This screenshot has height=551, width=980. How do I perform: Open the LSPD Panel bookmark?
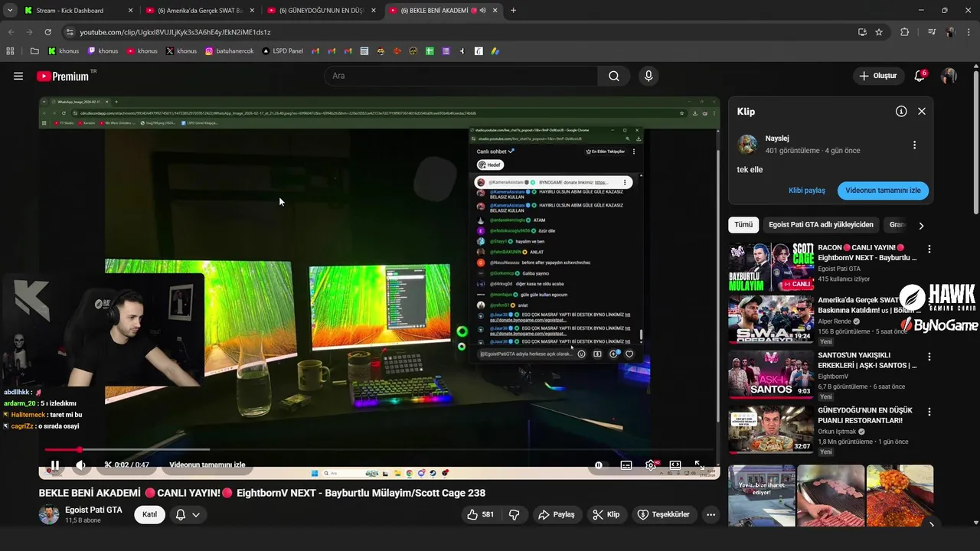pos(283,51)
